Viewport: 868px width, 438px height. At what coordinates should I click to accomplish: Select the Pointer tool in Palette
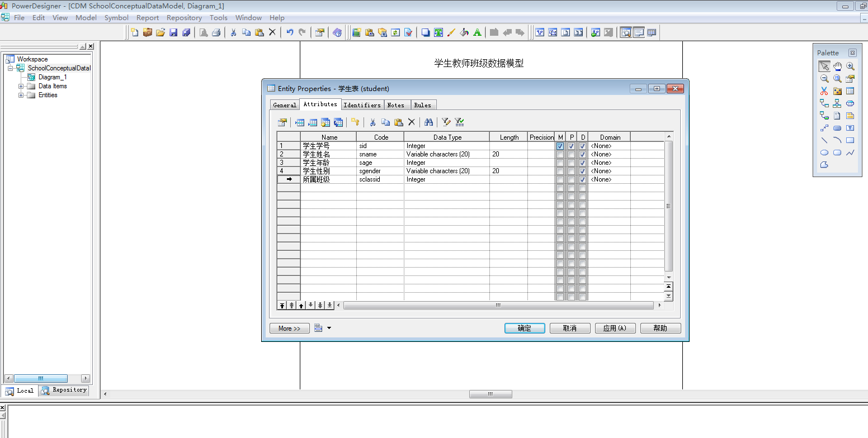click(x=824, y=66)
